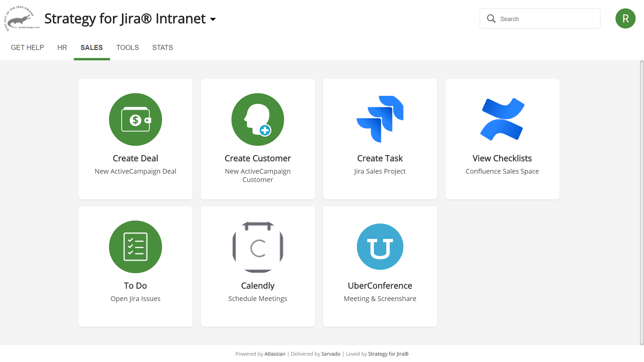Screen dimensions: 644x362
Task: Click the Confluence View Checklists icon
Action: click(x=502, y=119)
